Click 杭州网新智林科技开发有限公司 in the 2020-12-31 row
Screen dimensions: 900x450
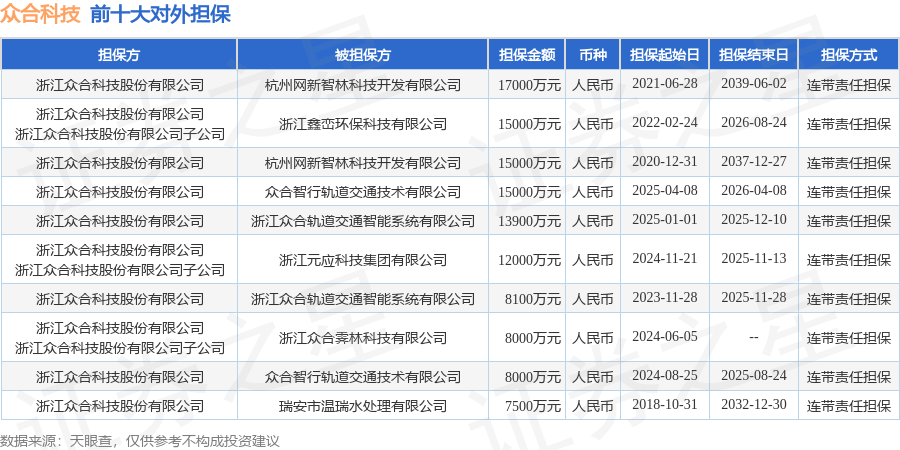point(363,163)
